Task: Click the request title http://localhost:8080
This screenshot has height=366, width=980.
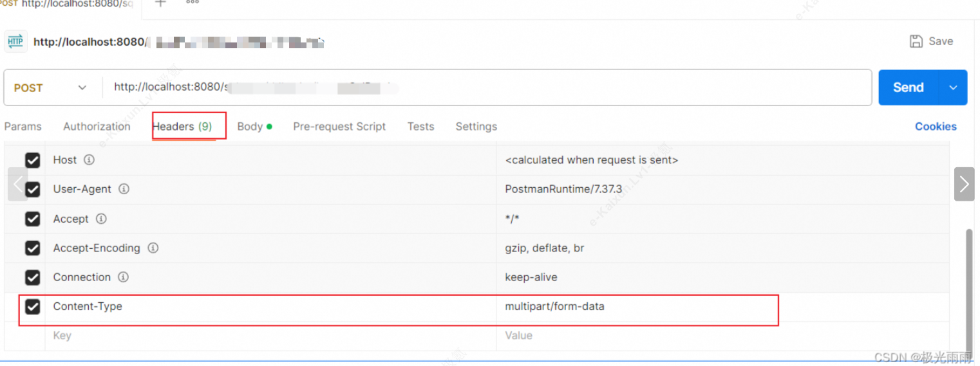Action: coord(91,42)
